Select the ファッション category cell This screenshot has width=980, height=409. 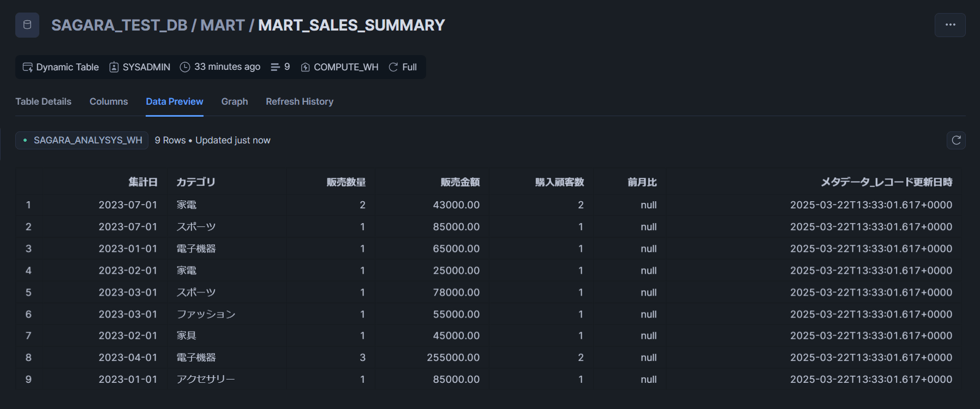coord(206,314)
